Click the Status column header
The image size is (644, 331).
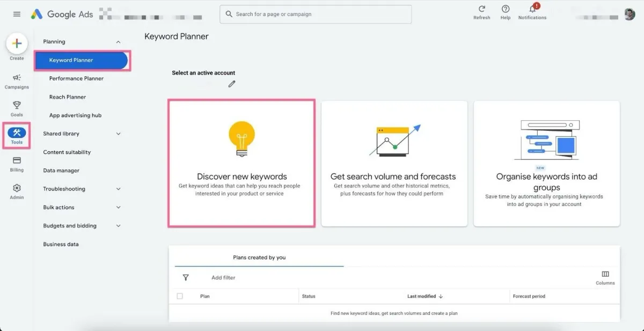309,296
